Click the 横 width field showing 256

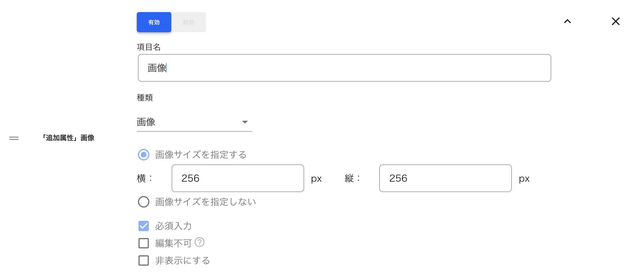pyautogui.click(x=238, y=178)
